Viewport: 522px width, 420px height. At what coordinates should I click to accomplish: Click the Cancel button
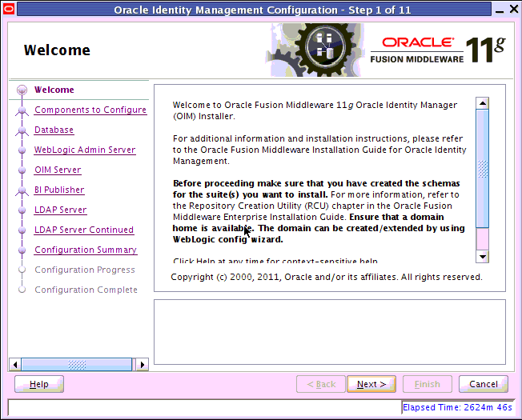484,384
